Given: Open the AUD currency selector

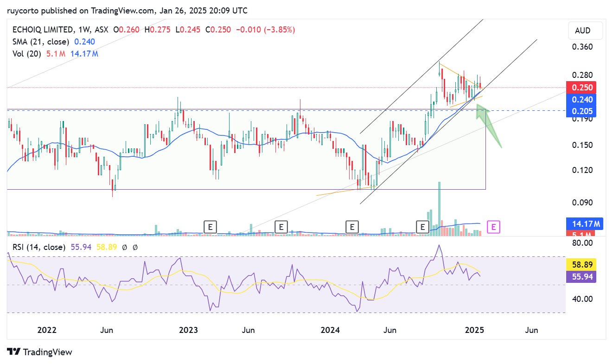Looking at the screenshot, I should pyautogui.click(x=586, y=31).
